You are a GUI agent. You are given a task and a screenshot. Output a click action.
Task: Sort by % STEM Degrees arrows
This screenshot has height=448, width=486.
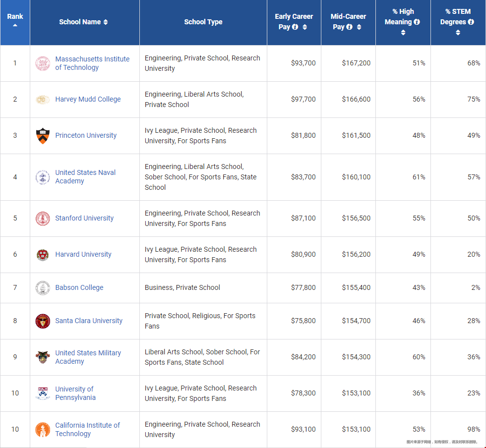[458, 32]
